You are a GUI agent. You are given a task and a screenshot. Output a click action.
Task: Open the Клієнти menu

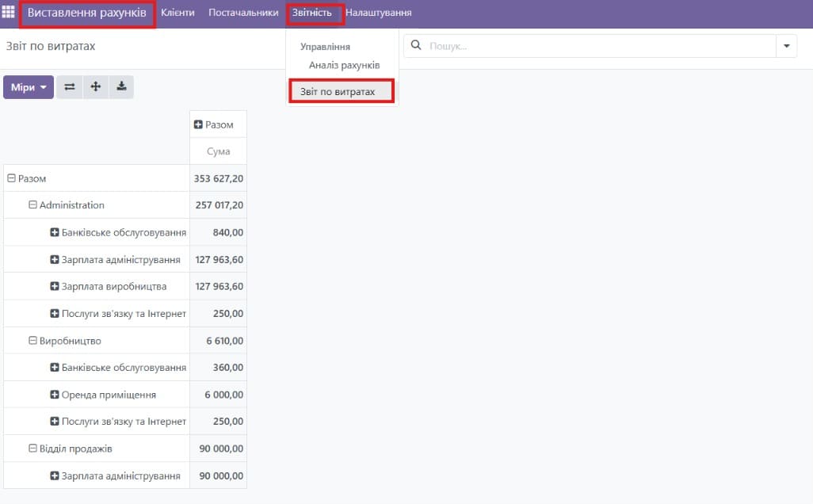pos(177,13)
